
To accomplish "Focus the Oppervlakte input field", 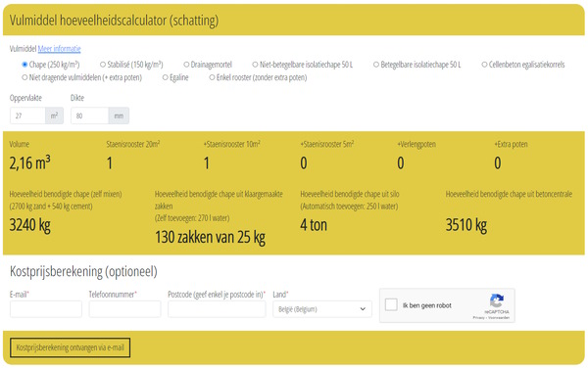I will [27, 115].
